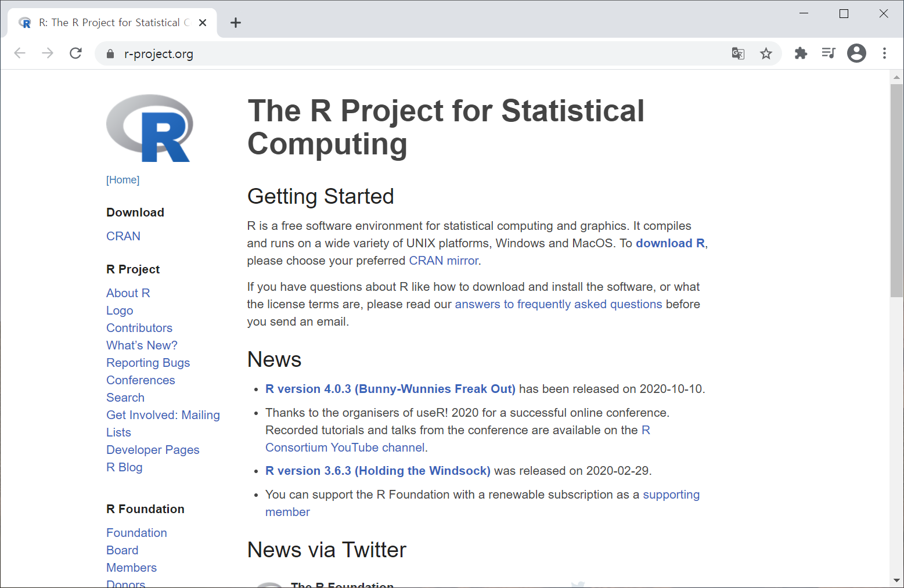
Task: Open the Contributors link
Action: [139, 328]
